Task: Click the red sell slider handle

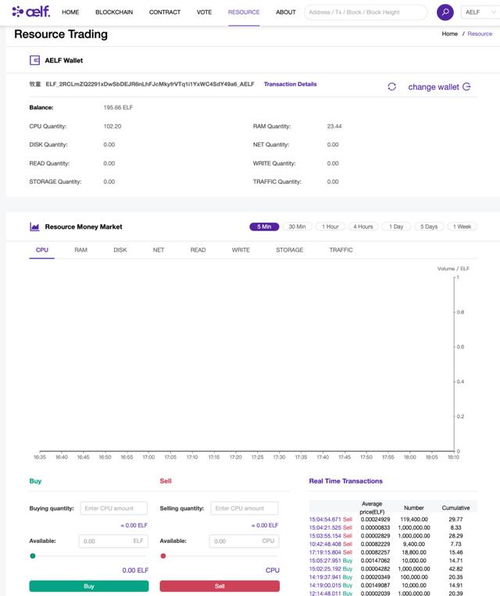Action: (163, 556)
